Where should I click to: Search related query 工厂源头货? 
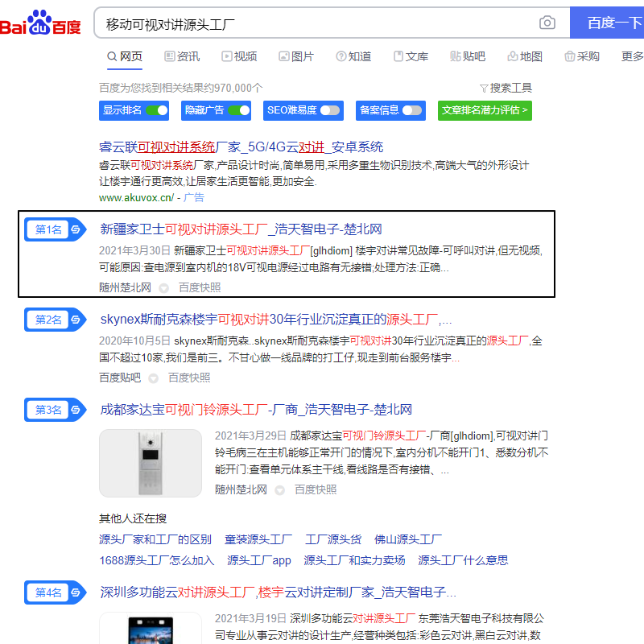pos(333,539)
